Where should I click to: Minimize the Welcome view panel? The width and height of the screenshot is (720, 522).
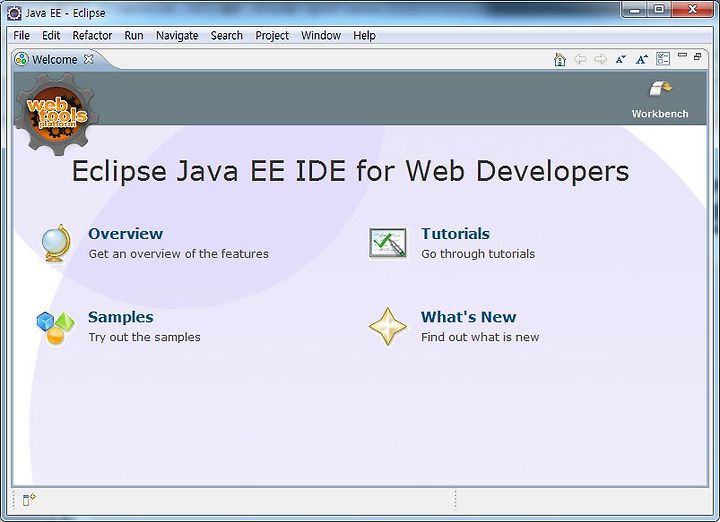pyautogui.click(x=682, y=56)
